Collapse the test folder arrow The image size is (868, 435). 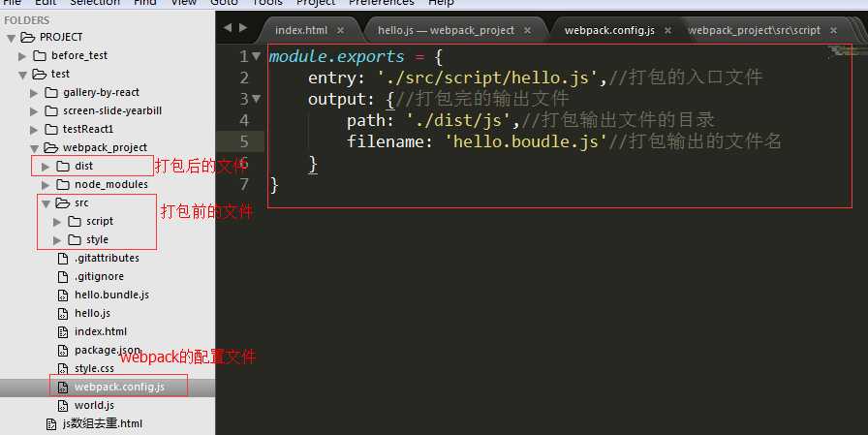(22, 75)
